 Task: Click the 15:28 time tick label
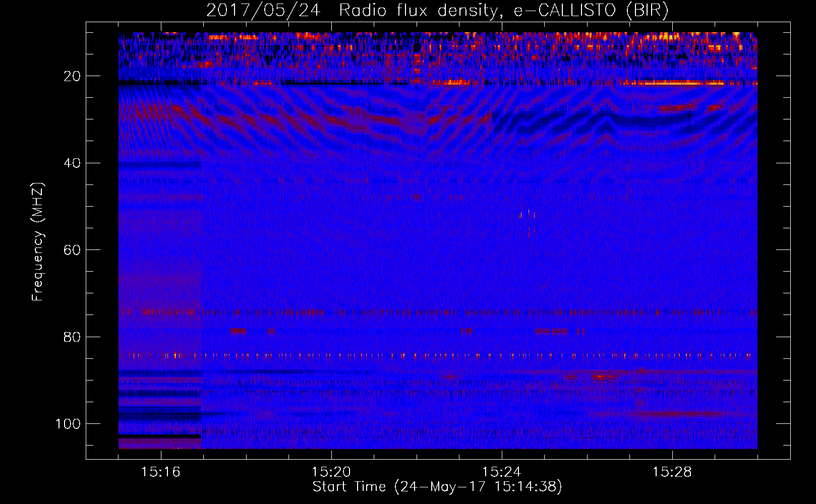(672, 472)
